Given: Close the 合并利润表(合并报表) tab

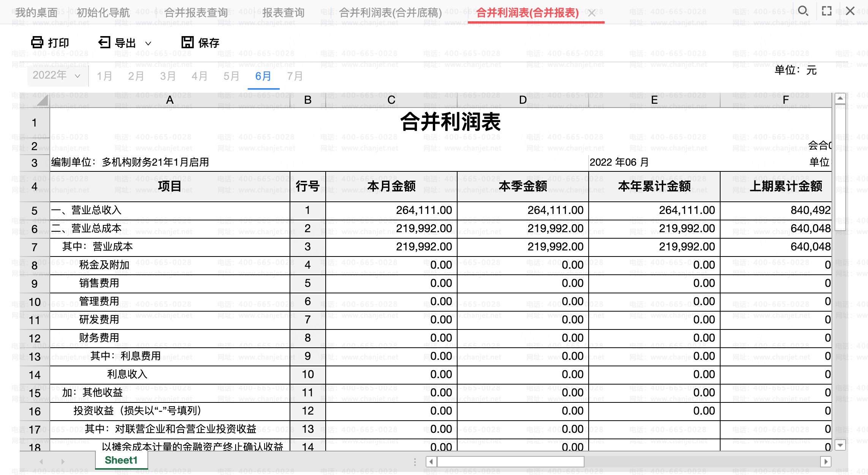Looking at the screenshot, I should point(592,13).
